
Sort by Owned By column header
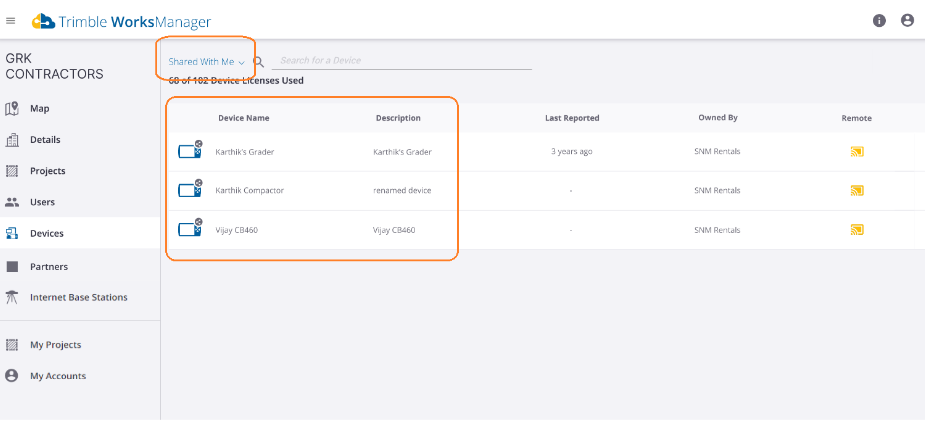pyautogui.click(x=718, y=117)
